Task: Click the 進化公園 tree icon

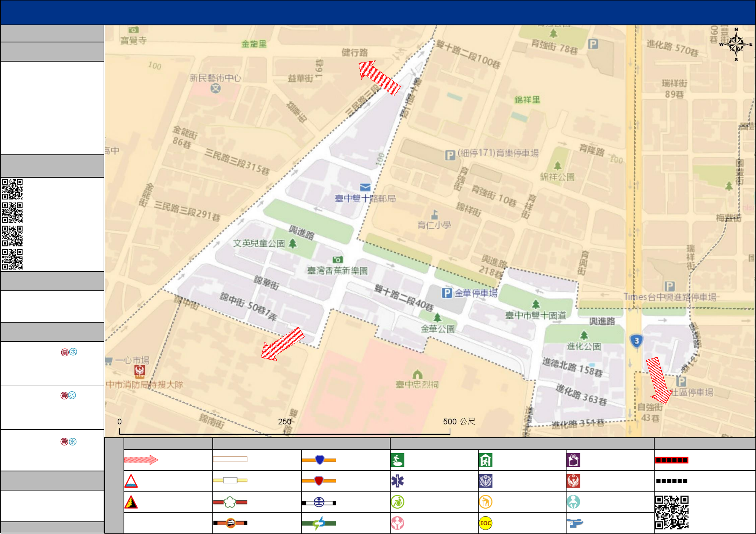Action: tap(584, 335)
